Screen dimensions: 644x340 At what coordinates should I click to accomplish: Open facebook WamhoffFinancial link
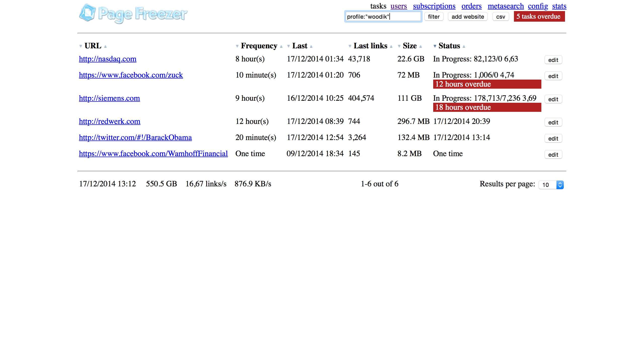(x=153, y=154)
